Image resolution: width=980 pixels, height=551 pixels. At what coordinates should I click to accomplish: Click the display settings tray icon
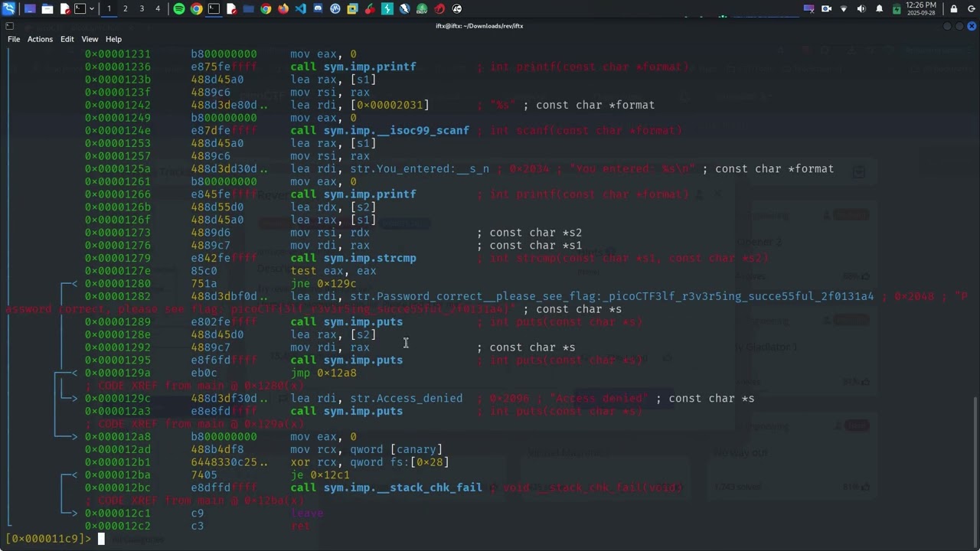pyautogui.click(x=809, y=9)
